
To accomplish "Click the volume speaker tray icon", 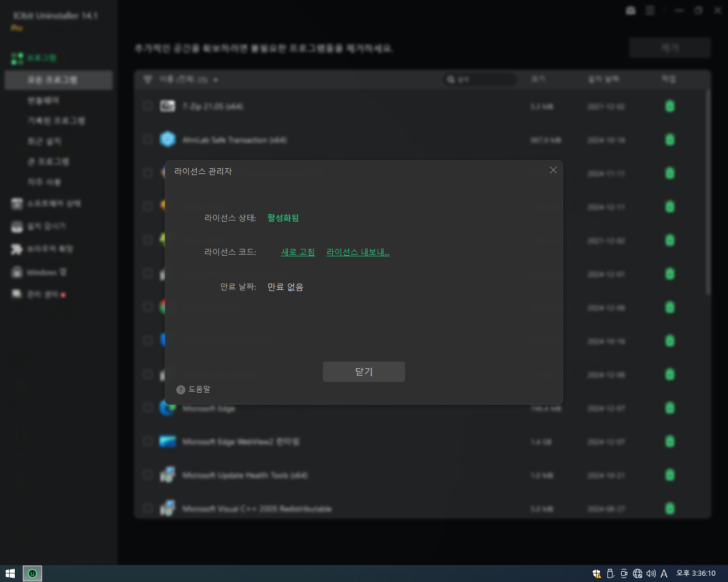I will click(x=651, y=573).
